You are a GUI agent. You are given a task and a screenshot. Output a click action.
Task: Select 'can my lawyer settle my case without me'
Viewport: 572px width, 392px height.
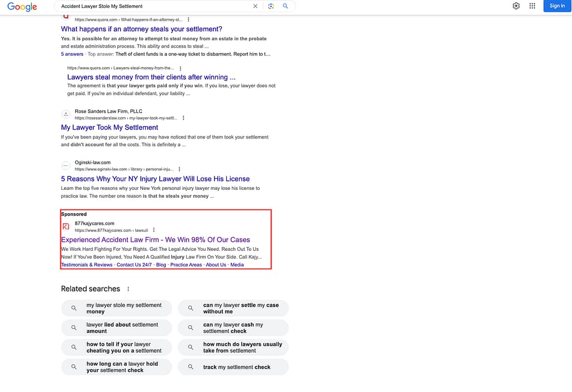[233, 308]
